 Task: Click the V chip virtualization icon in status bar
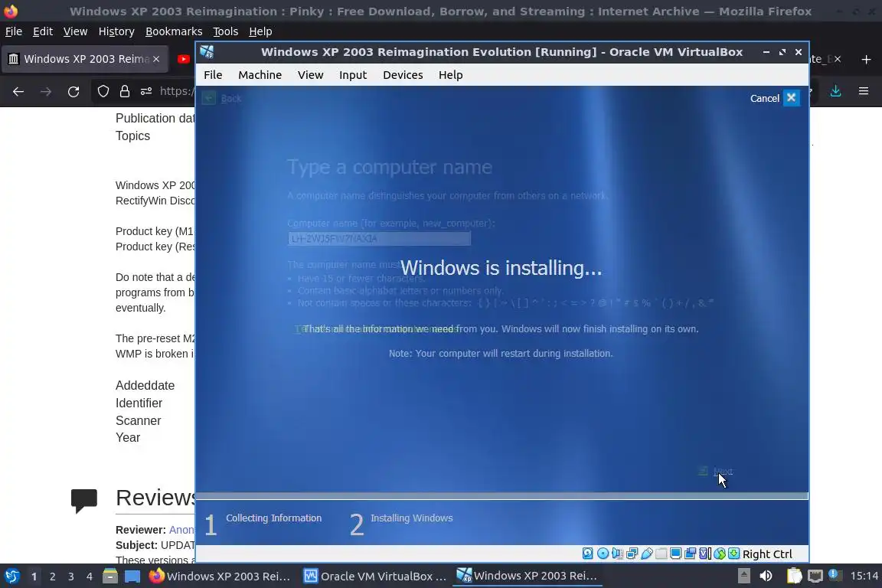click(x=705, y=554)
